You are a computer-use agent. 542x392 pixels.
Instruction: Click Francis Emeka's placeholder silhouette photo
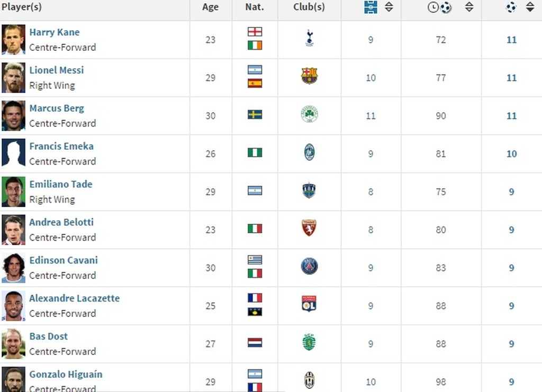[x=13, y=153]
